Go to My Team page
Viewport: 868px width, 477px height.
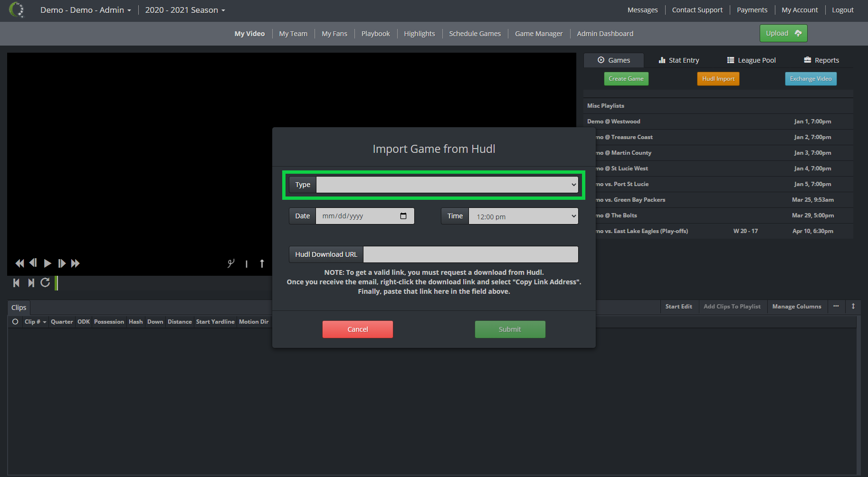293,34
